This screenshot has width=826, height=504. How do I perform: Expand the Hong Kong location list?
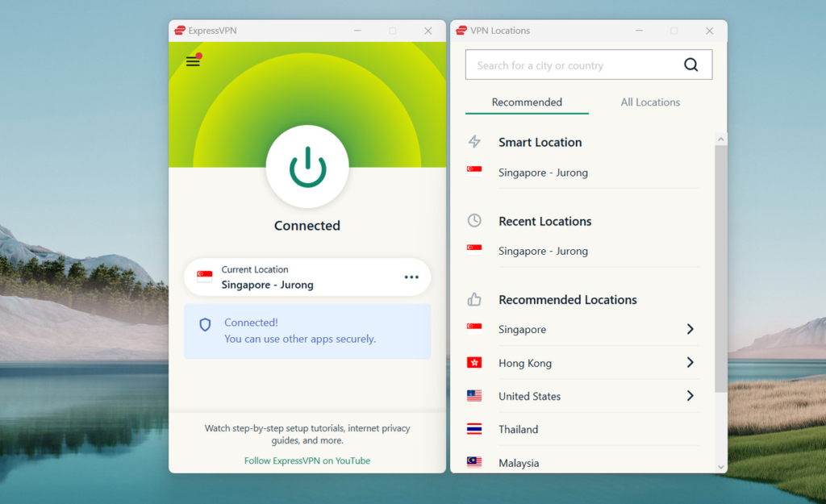[x=690, y=362]
